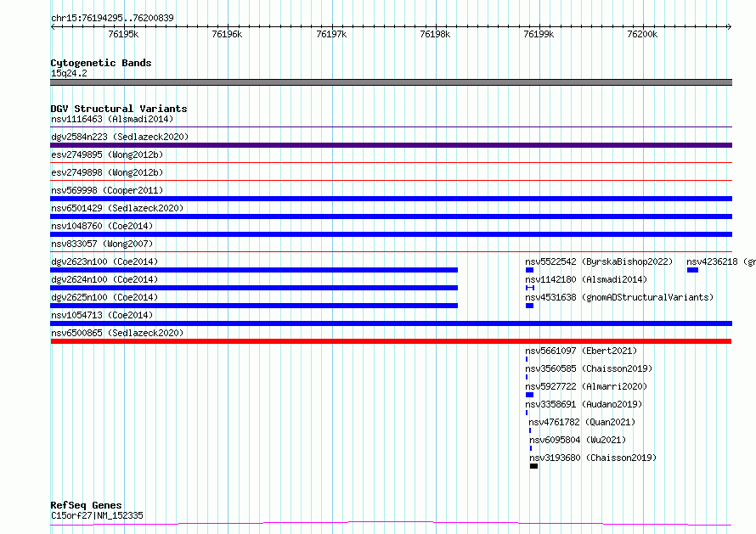Viewport: 756px width, 534px height.
Task: Open the nsv3560585 (Chaisson2019) label
Action: 589,368
